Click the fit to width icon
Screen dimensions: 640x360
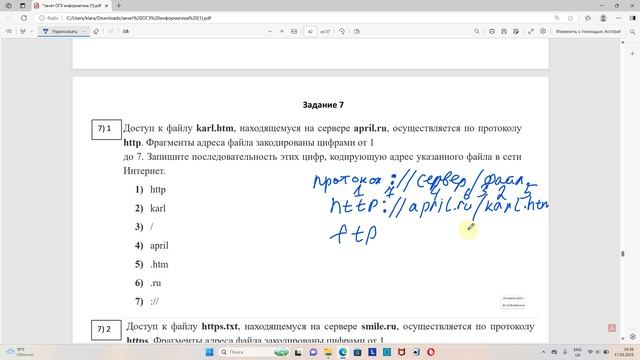click(x=294, y=31)
